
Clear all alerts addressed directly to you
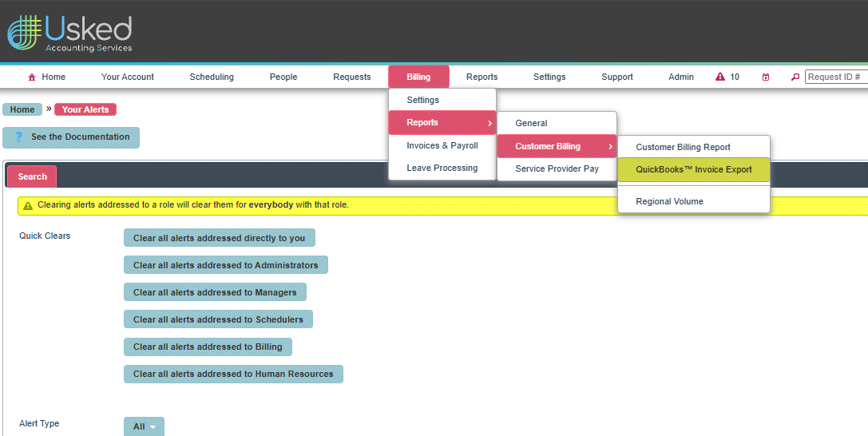220,238
